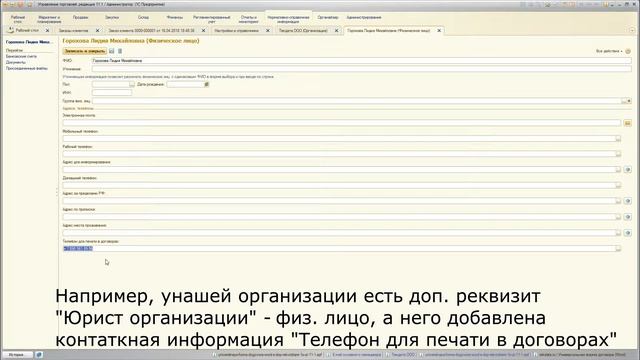640x360 pixels.
Task: Click the document icon next to the save icon
Action: (120, 51)
